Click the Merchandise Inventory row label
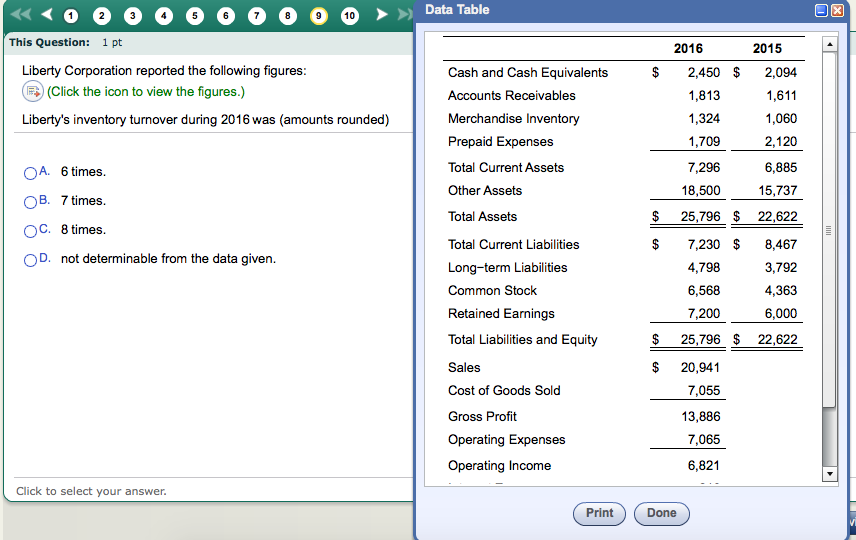Screen dimensions: 856x540 tap(514, 118)
